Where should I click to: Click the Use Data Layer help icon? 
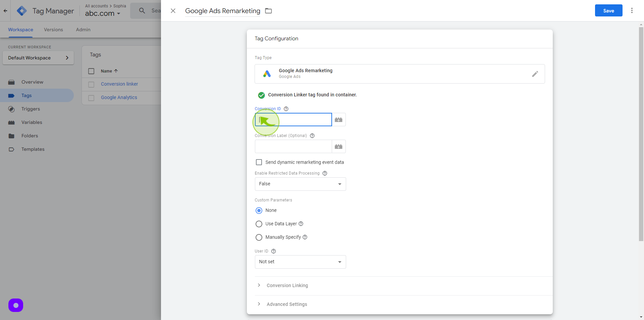click(x=301, y=224)
